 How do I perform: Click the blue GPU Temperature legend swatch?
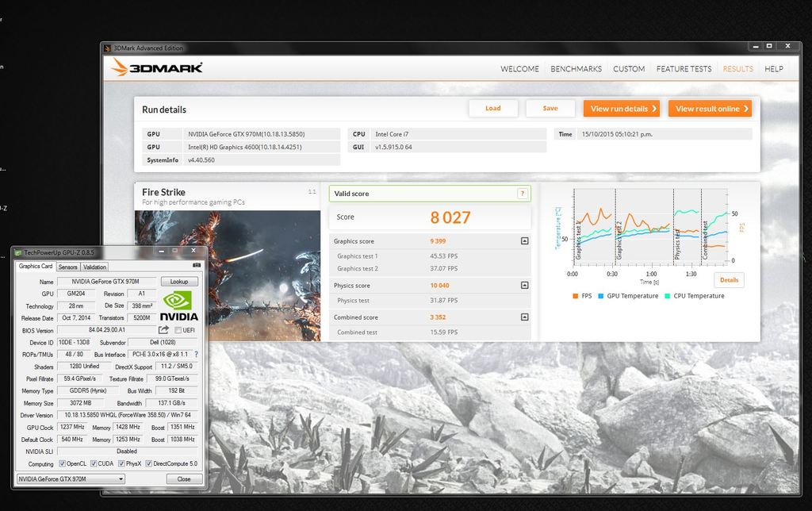tap(601, 296)
